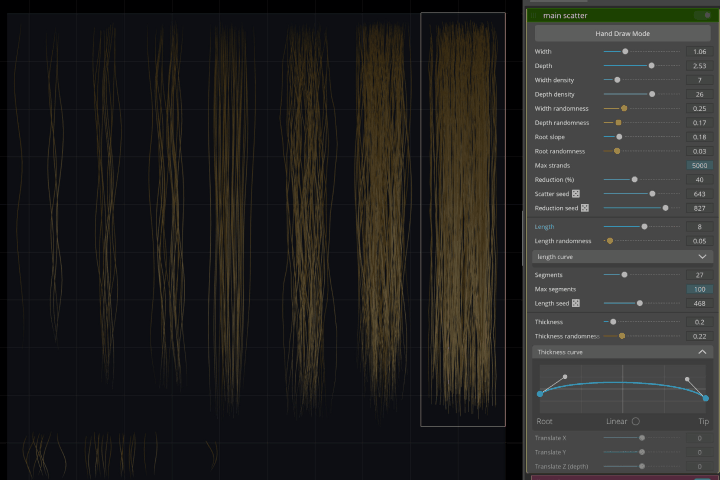Click the Root slope slider handle

tap(619, 137)
